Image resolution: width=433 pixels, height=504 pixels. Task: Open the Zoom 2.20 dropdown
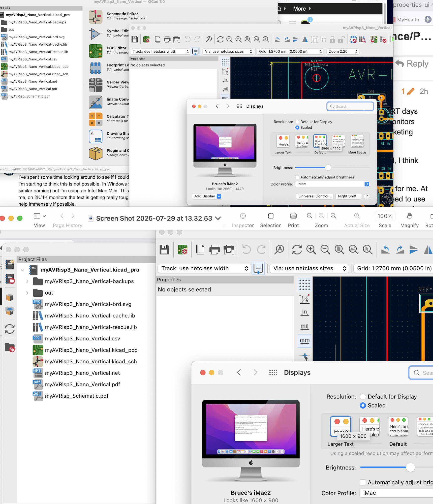click(343, 51)
